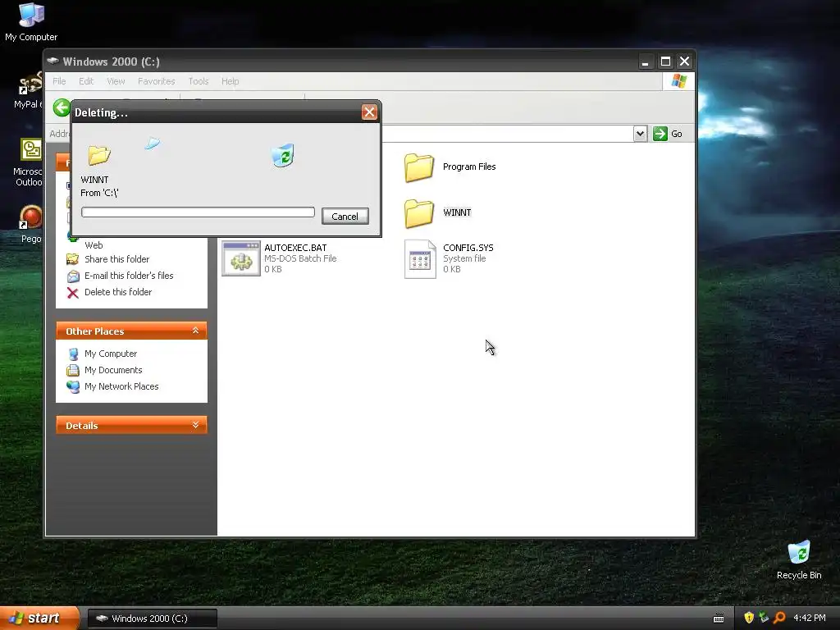Select the WINNT folder in file list
The height and width of the screenshot is (630, 840).
pos(419,213)
